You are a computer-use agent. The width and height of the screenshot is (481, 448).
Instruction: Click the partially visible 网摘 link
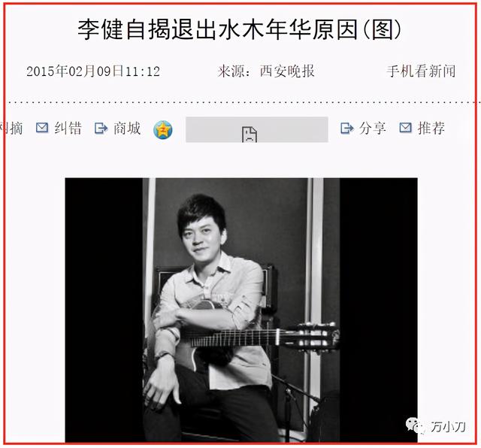tap(11, 129)
